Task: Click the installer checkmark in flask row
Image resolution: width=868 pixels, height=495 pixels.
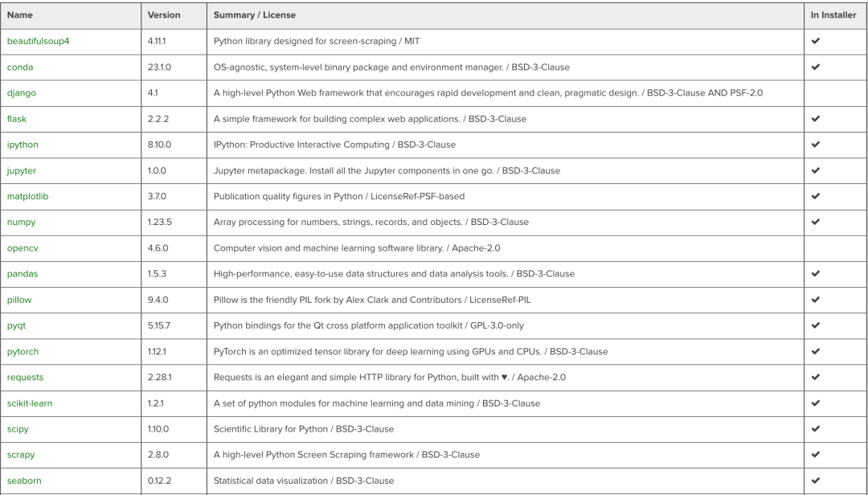Action: click(816, 118)
